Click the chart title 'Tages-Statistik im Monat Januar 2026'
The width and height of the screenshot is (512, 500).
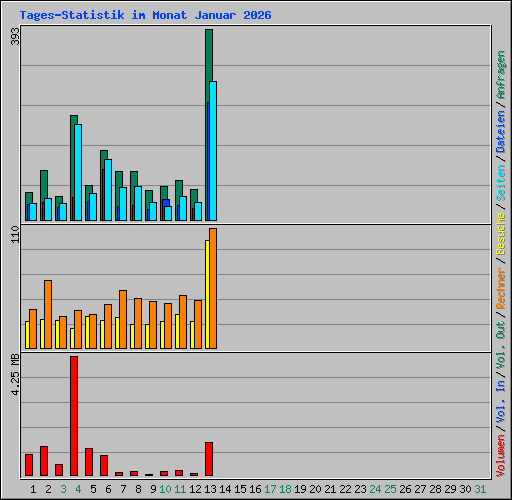point(145,15)
